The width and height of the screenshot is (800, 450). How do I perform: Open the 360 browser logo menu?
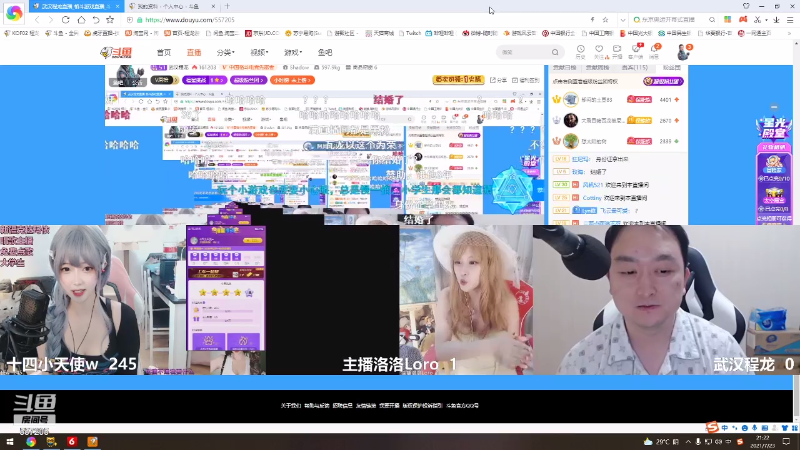pyautogui.click(x=14, y=13)
